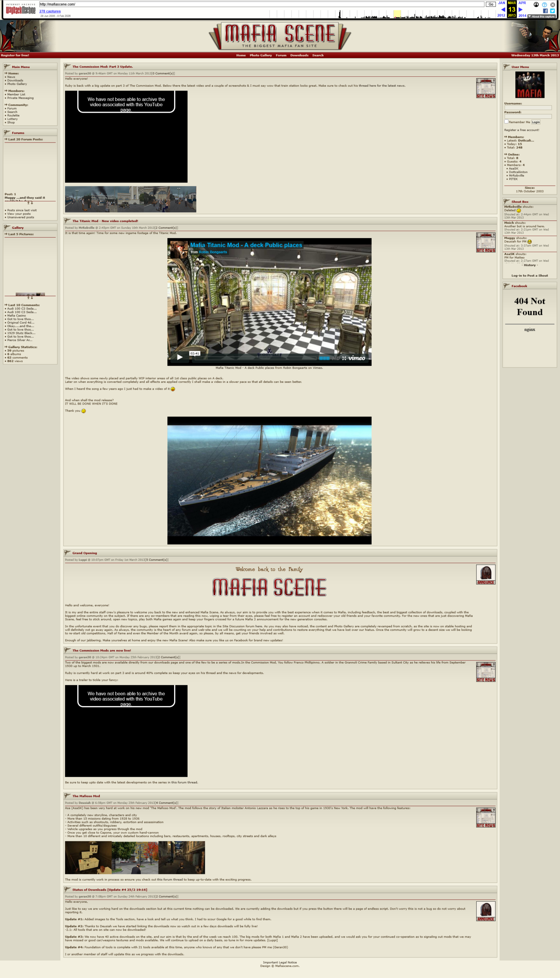Open News in Main Menu

(11, 77)
